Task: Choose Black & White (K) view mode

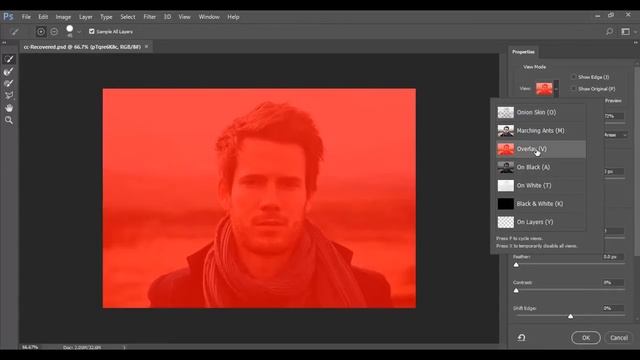Action: 541,204
